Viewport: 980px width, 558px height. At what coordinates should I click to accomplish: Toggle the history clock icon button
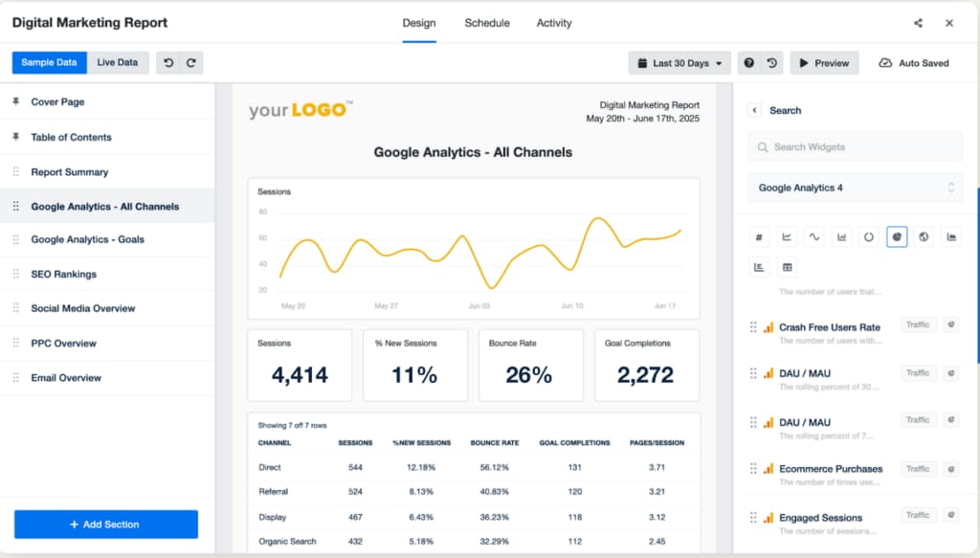771,63
